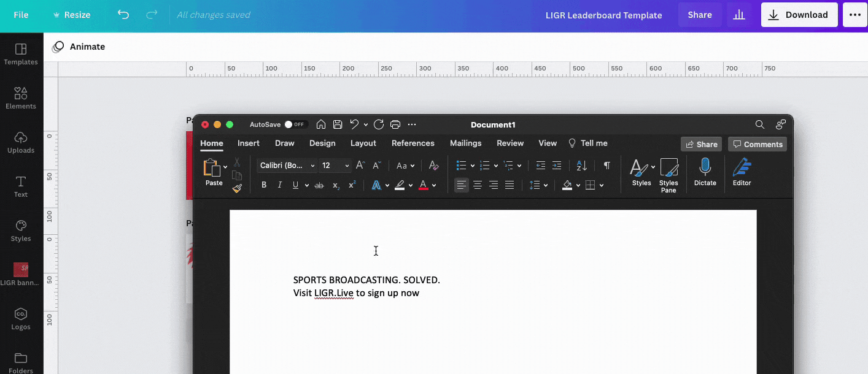Toggle underline with the U button
Screen dimensions: 868x374
tap(296, 185)
